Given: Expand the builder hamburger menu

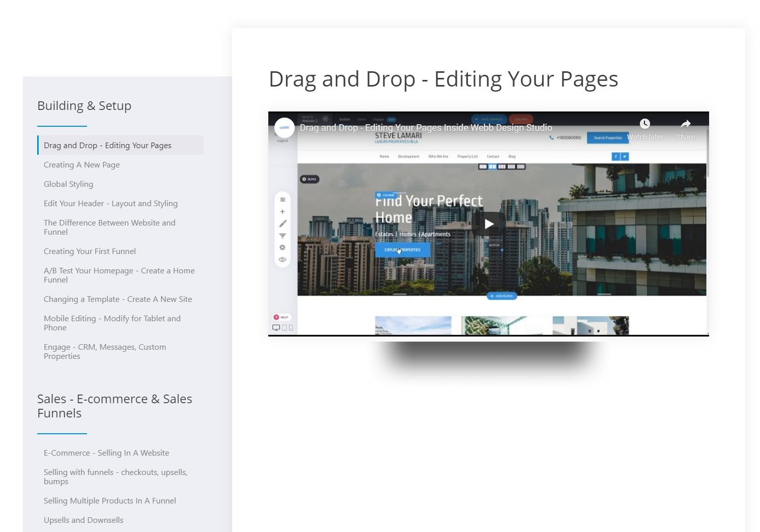Looking at the screenshot, I should (283, 200).
